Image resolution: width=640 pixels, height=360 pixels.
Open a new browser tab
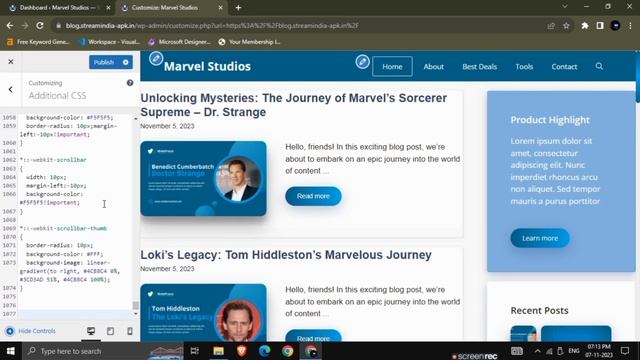tap(238, 8)
